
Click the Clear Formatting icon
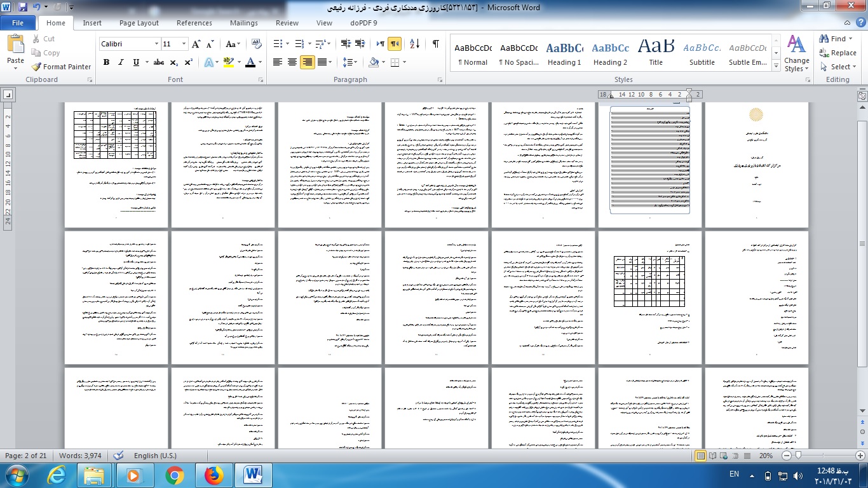(257, 44)
